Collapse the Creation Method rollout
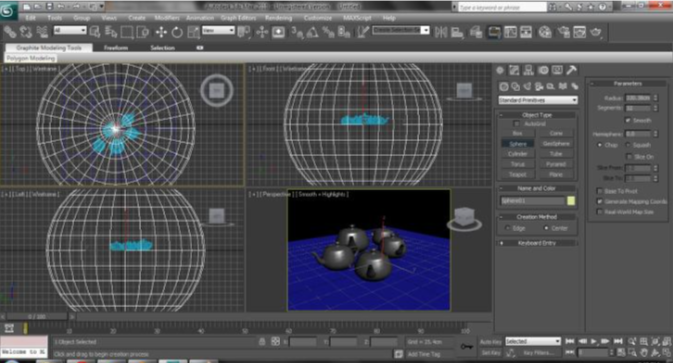 (537, 217)
